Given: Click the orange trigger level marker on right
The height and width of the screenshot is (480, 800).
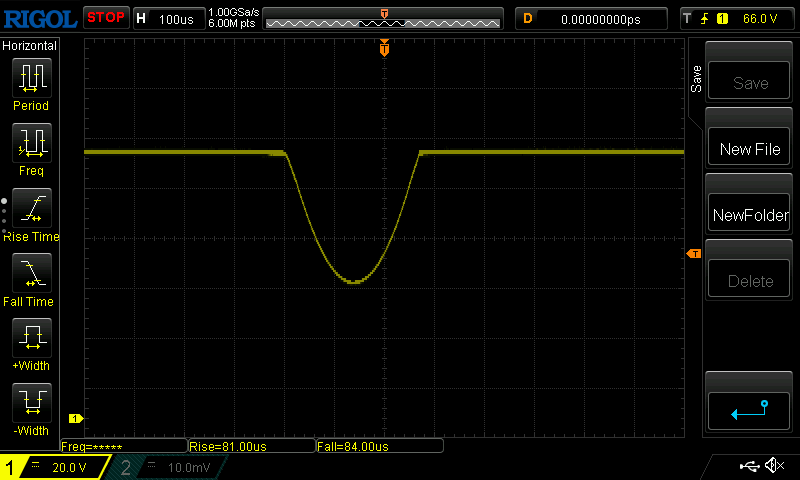Looking at the screenshot, I should pyautogui.click(x=694, y=254).
